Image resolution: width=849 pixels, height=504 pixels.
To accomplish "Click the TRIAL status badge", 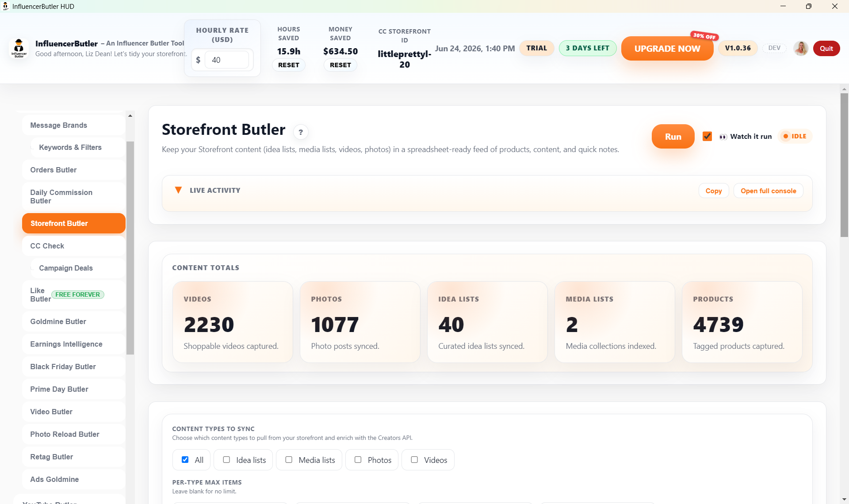I will [x=536, y=48].
